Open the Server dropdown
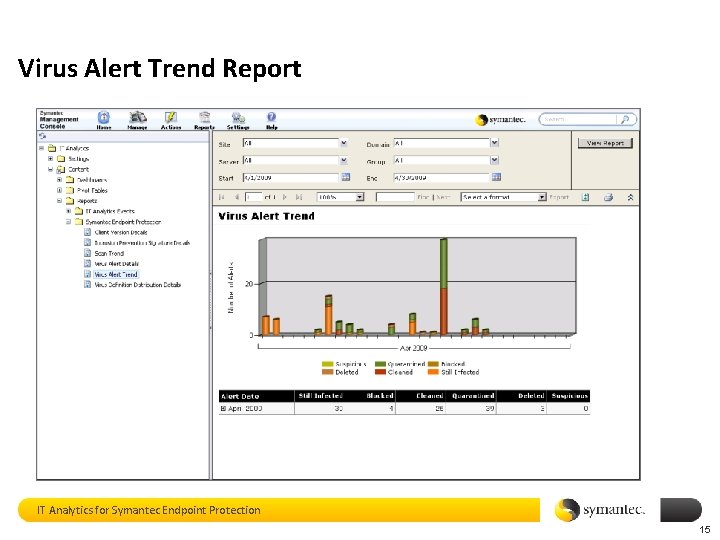This screenshot has height=540, width=720. point(343,160)
